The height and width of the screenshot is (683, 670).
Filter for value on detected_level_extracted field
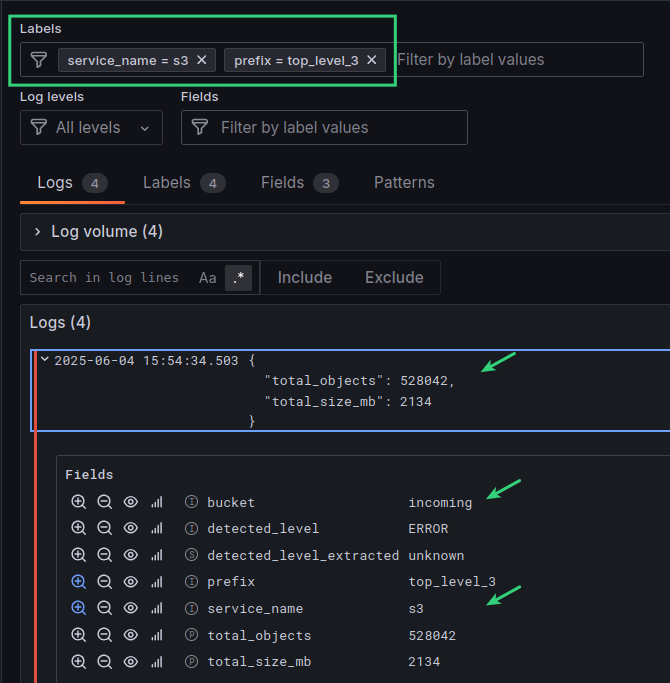tap(78, 555)
